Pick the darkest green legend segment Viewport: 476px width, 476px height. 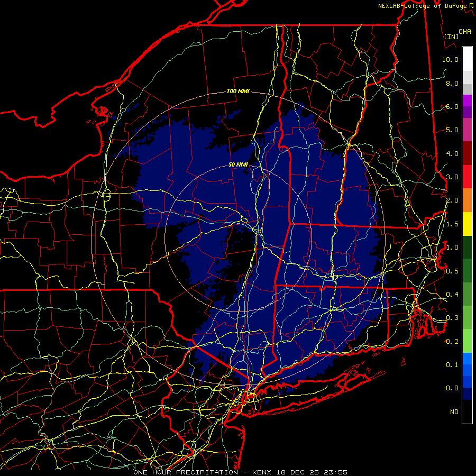click(467, 248)
